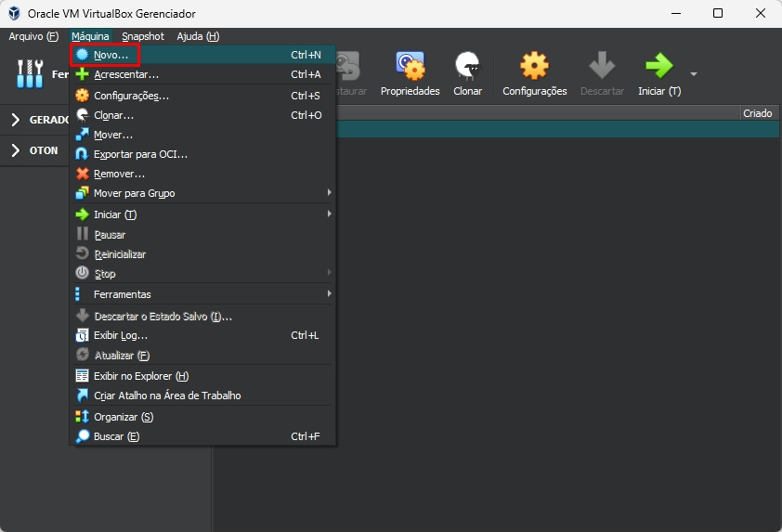The width and height of the screenshot is (782, 532).
Task: Click the Ctrl+N shortcut text
Action: [x=306, y=55]
